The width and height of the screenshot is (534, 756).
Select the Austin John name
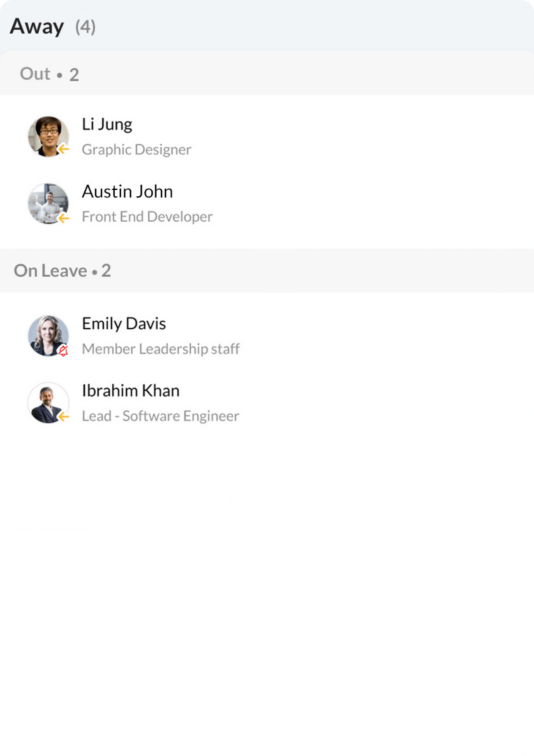point(127,192)
